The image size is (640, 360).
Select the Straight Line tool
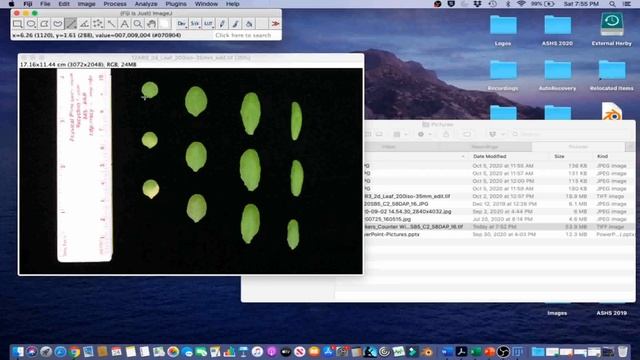click(71, 24)
